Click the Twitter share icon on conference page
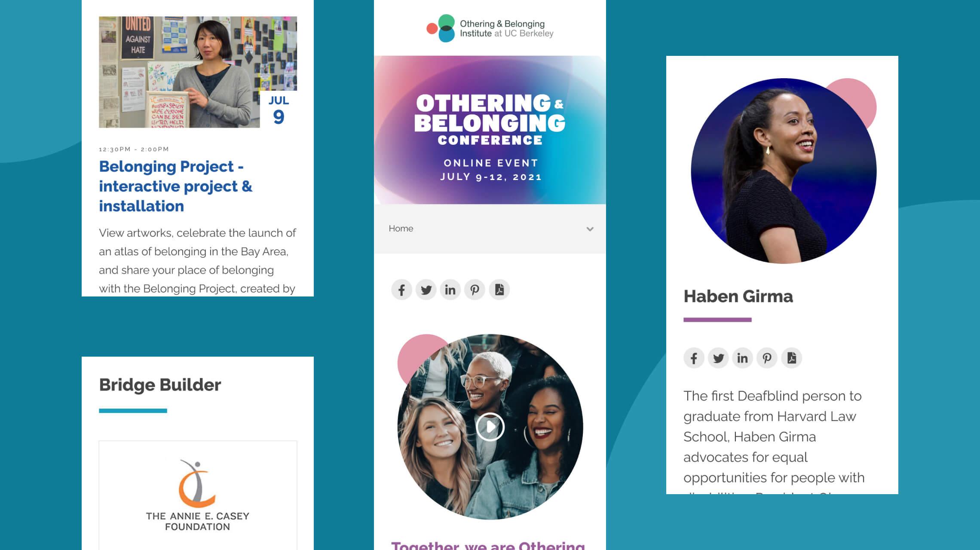 426,290
